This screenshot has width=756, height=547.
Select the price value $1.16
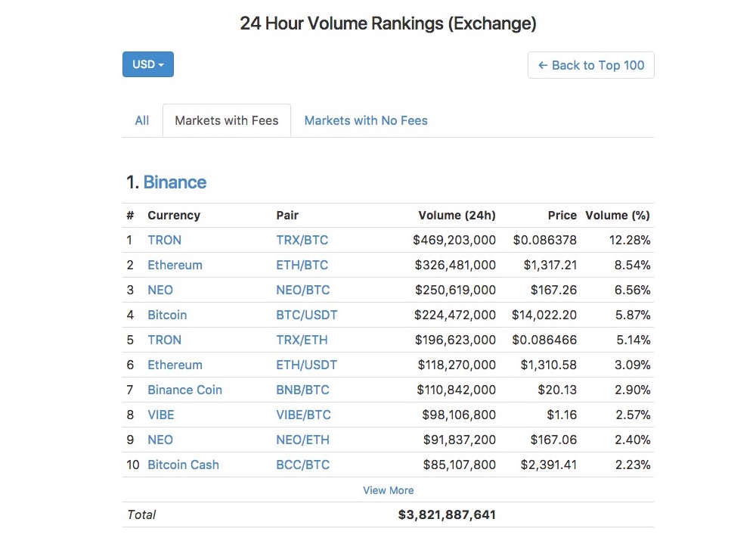(x=562, y=415)
